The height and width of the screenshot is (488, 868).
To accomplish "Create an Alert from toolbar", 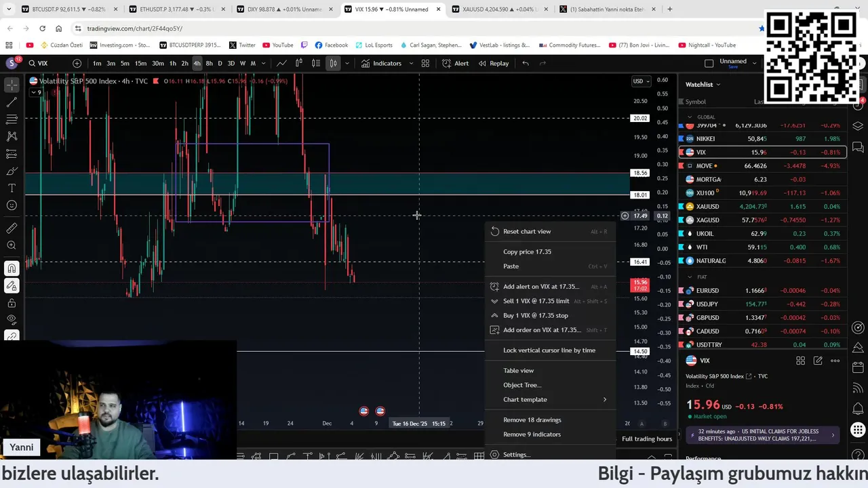I will click(x=455, y=63).
